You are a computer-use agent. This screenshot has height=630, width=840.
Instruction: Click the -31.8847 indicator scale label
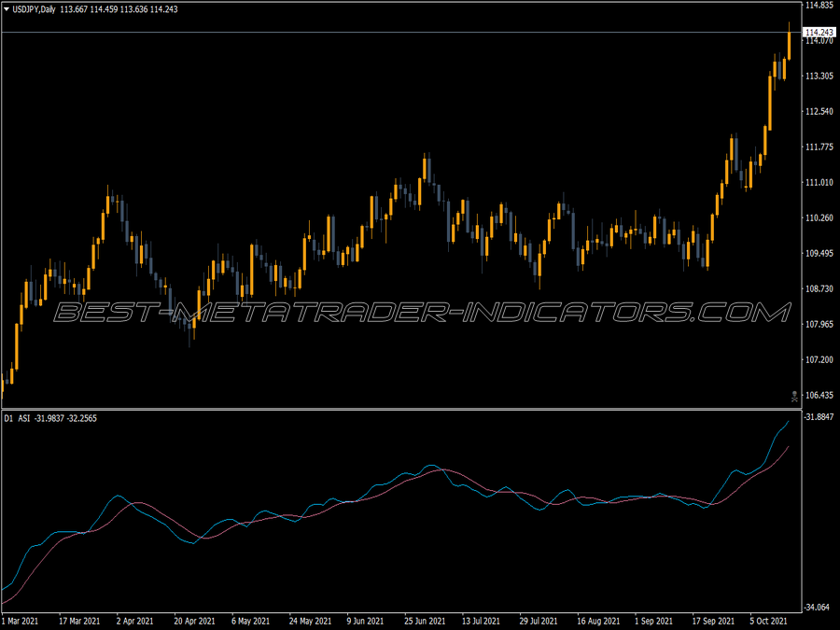pos(819,417)
